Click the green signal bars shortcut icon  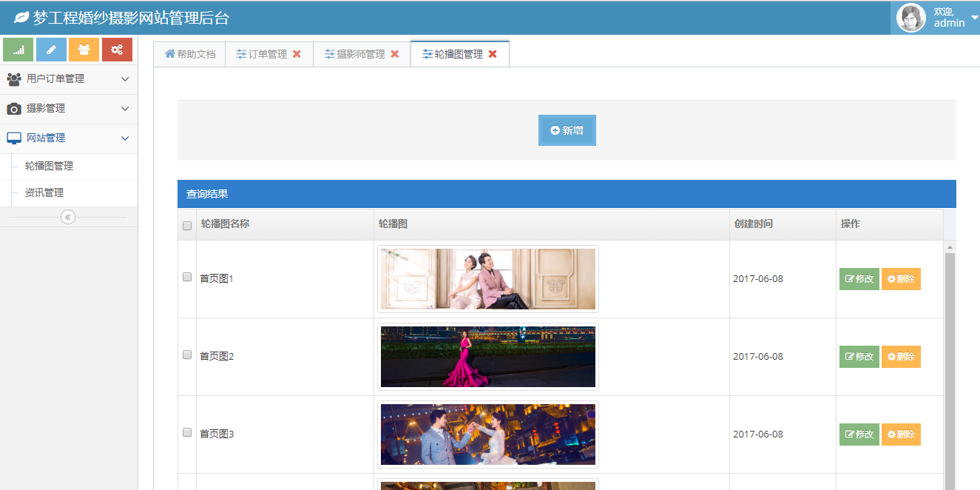pyautogui.click(x=18, y=50)
